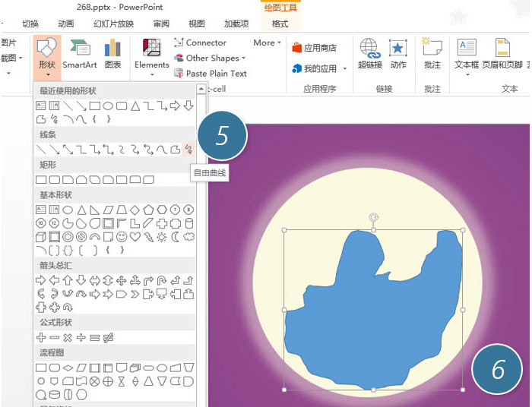The width and height of the screenshot is (532, 407).
Task: Pick the heart shape in basic shapes
Action: point(135,237)
